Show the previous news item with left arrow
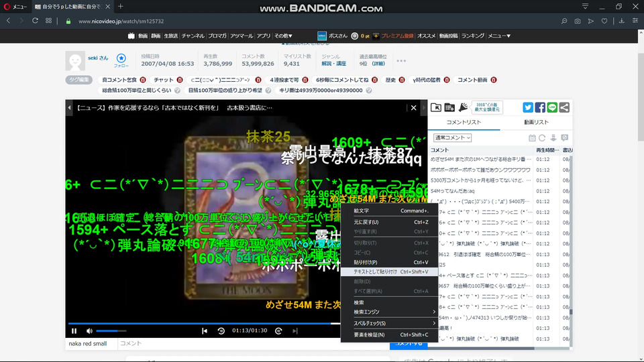Screen dimensions: 644x362 [x=69, y=107]
